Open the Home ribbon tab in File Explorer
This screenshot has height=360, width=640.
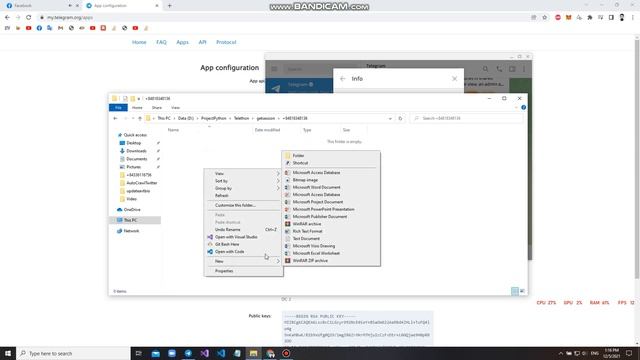click(x=137, y=108)
